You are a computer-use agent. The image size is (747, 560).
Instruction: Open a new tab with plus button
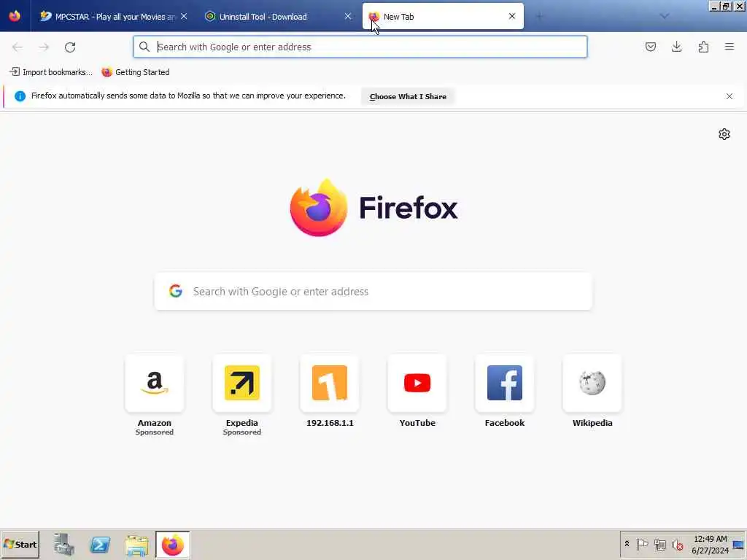point(539,17)
